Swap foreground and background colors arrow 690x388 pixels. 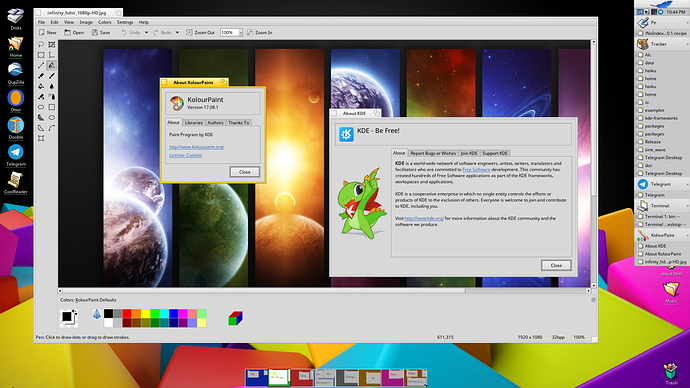coord(75,312)
